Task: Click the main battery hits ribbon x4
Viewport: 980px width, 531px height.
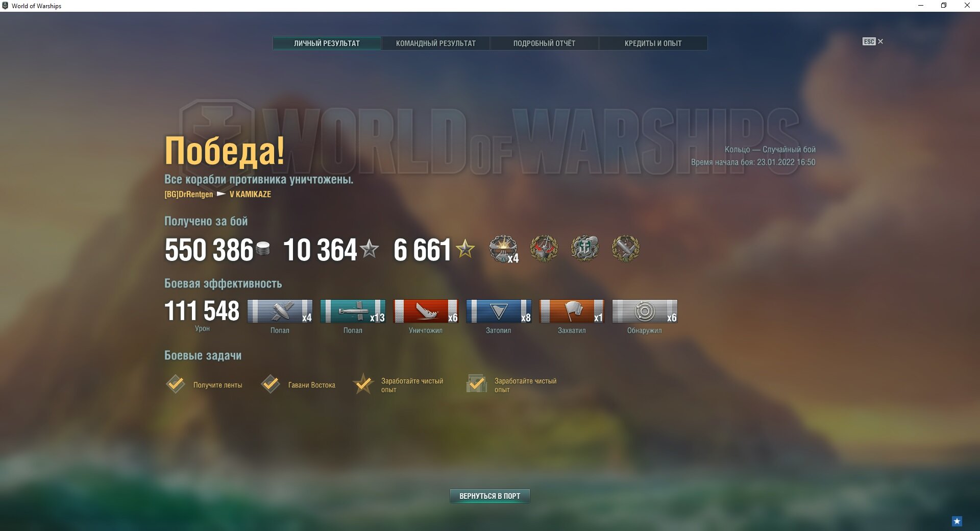Action: [x=280, y=311]
